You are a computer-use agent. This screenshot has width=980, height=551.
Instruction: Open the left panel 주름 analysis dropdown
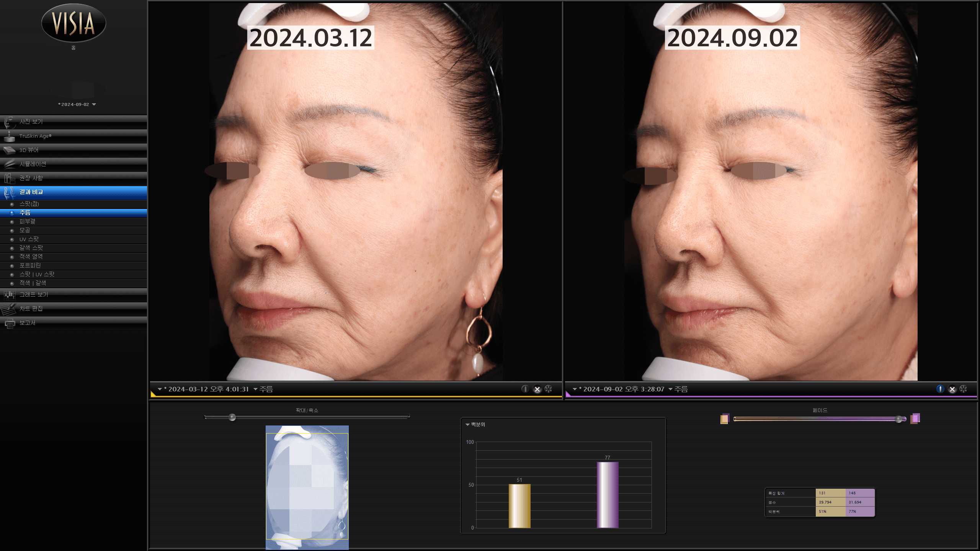(x=263, y=389)
